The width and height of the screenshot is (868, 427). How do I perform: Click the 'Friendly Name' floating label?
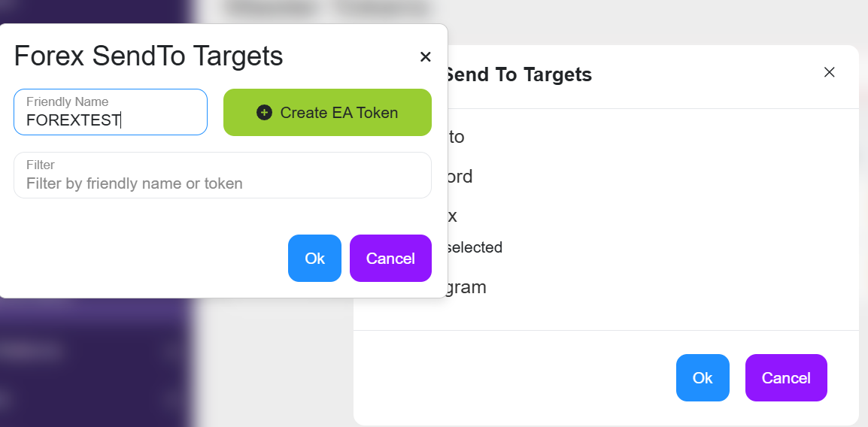tap(67, 101)
